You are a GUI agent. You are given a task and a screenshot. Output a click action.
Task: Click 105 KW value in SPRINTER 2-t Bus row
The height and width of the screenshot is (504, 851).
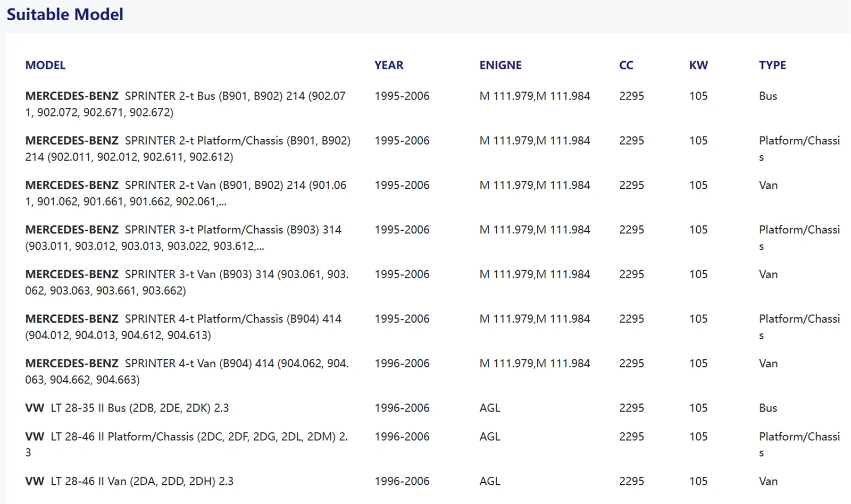click(698, 96)
